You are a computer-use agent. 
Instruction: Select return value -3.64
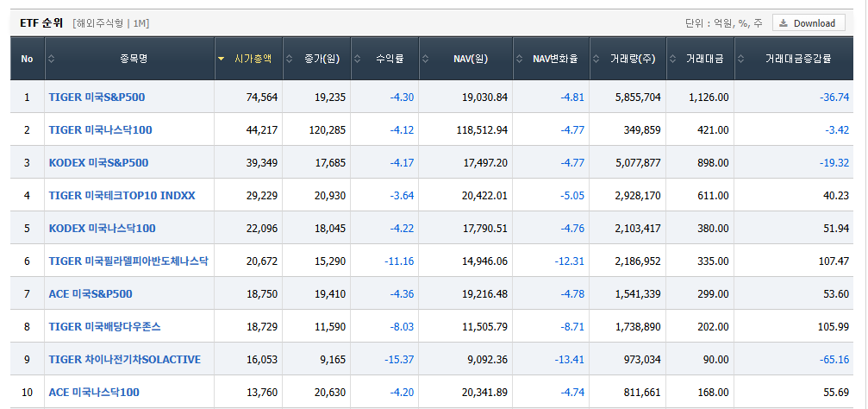pyautogui.click(x=402, y=195)
